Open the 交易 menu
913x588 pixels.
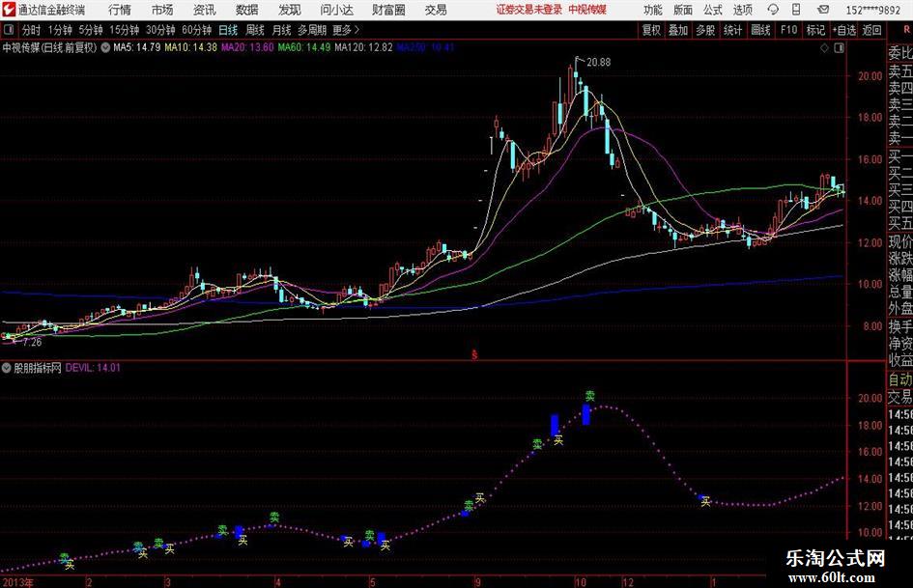436,10
